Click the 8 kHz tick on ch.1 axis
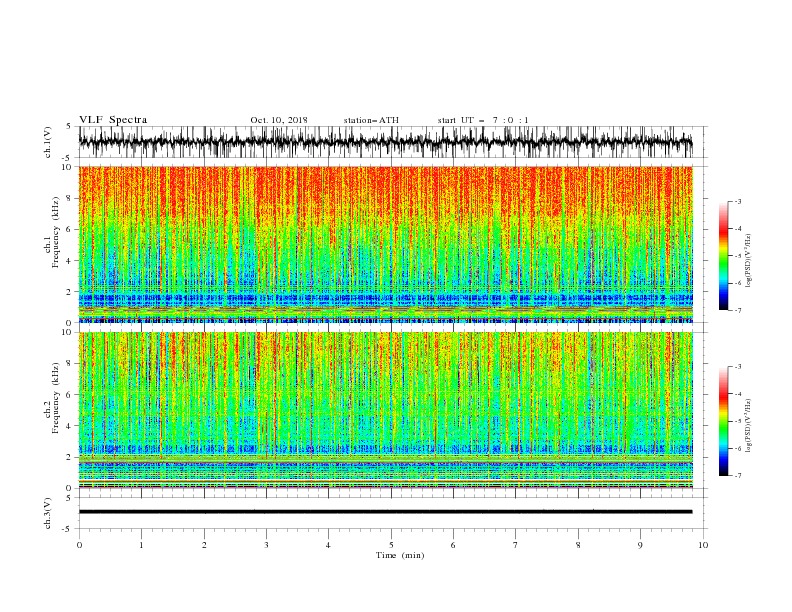 pyautogui.click(x=70, y=198)
